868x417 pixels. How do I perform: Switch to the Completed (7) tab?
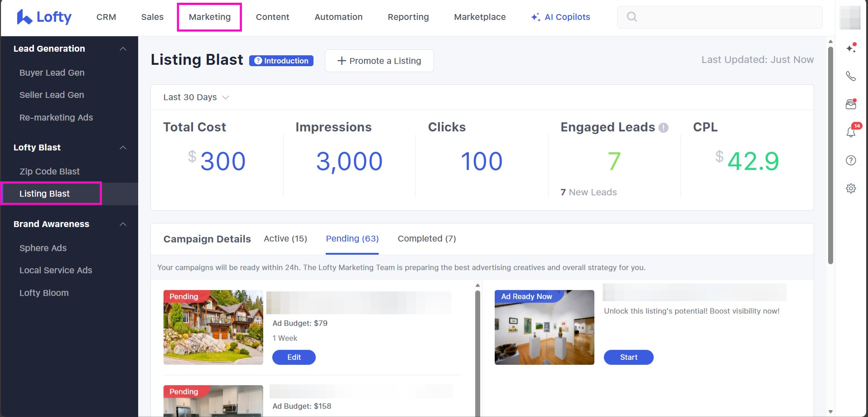(427, 238)
